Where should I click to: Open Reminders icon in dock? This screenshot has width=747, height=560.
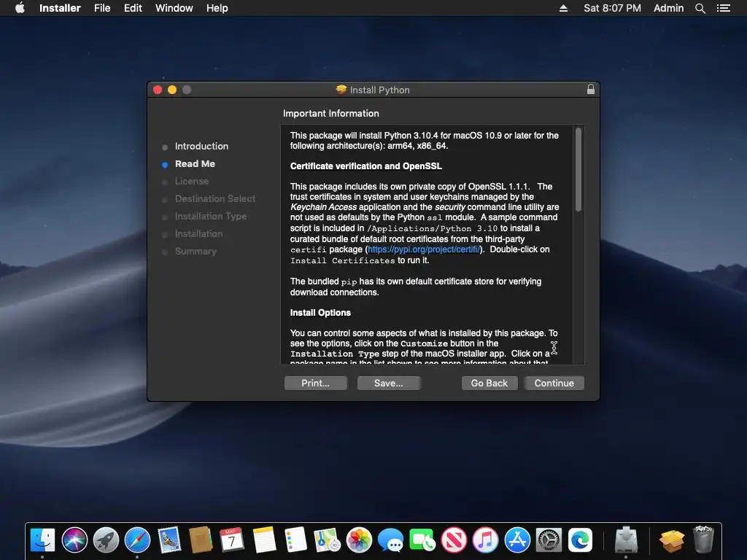295,540
